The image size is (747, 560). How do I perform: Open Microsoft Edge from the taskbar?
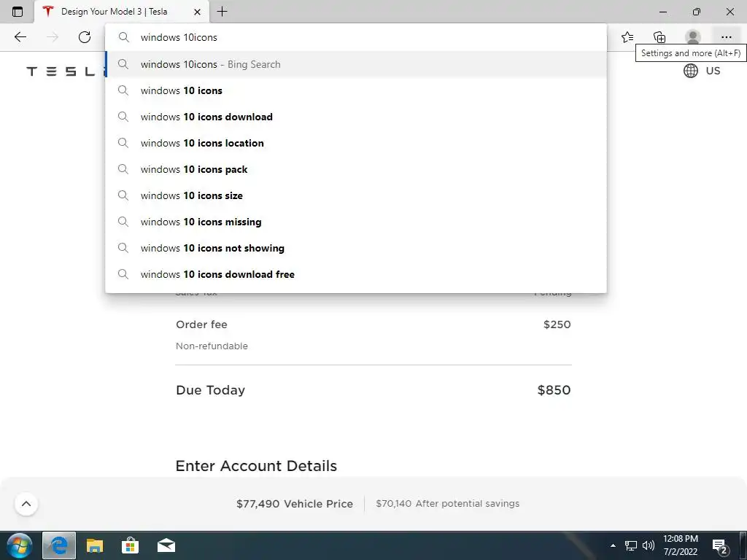[59, 545]
